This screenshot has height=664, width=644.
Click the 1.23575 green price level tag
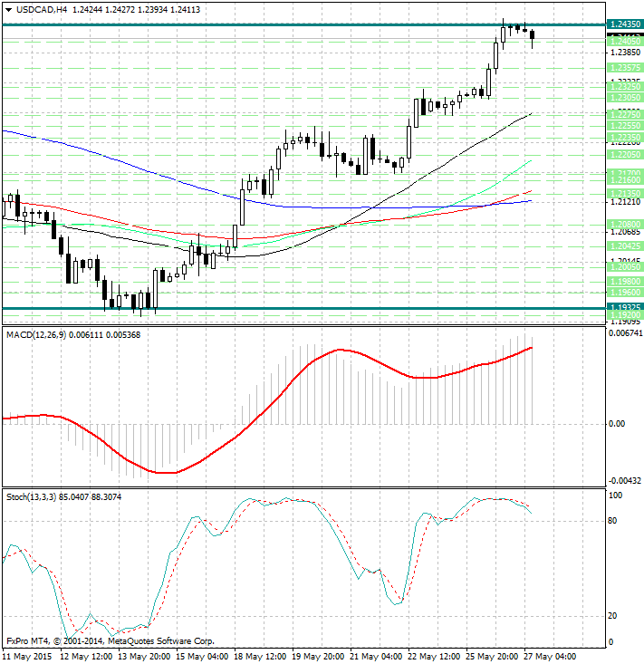click(x=626, y=68)
